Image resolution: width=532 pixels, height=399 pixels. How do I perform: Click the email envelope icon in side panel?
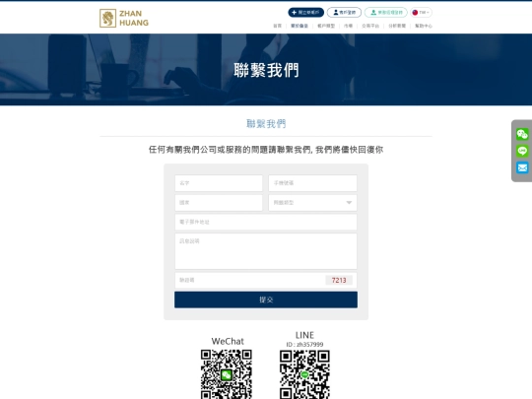(522, 167)
